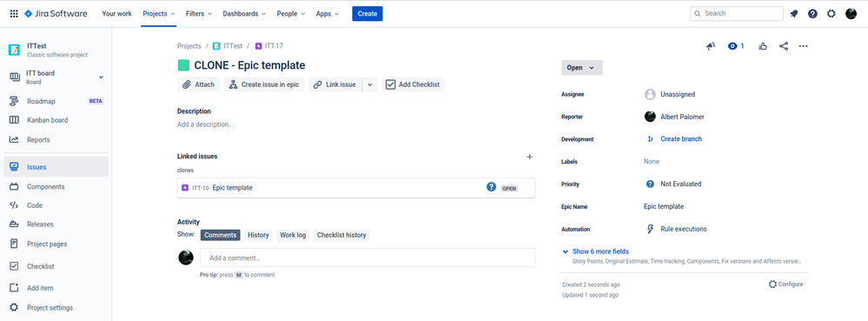The width and height of the screenshot is (868, 321).
Task: Open Roadmap in the sidebar
Action: coord(56,102)
